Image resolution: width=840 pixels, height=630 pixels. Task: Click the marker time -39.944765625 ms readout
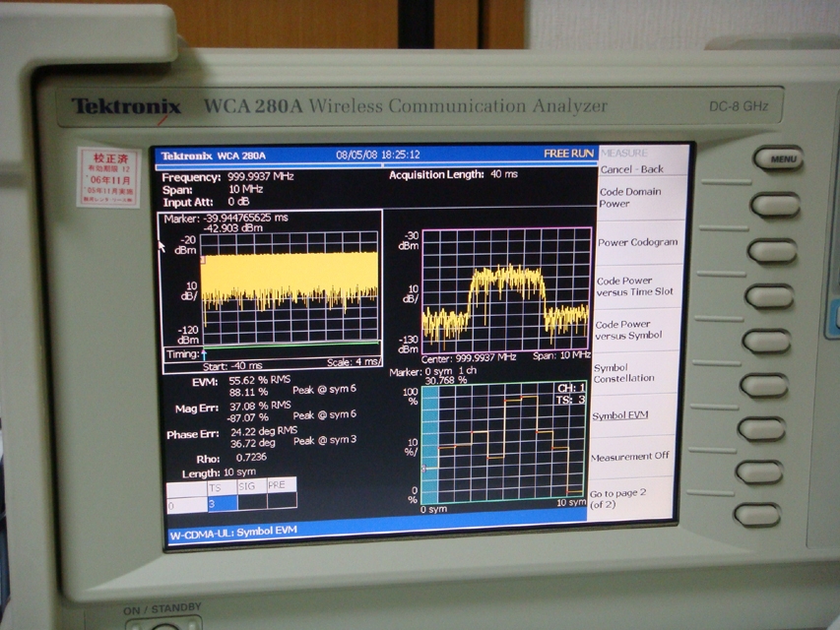tap(245, 218)
